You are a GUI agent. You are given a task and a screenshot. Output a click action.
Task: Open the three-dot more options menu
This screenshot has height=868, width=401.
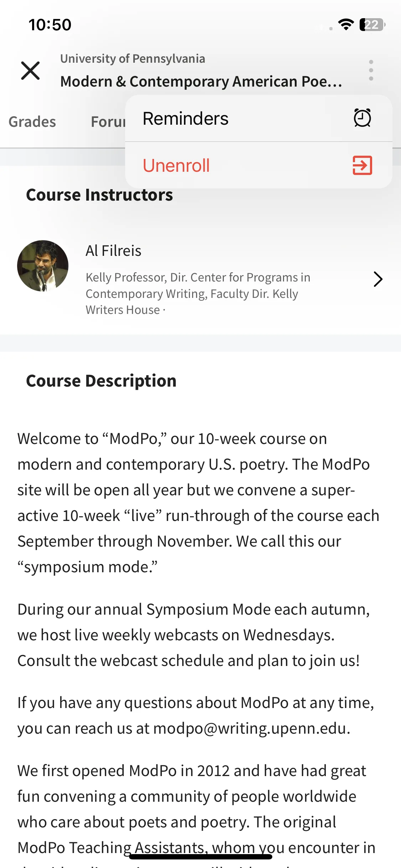371,70
